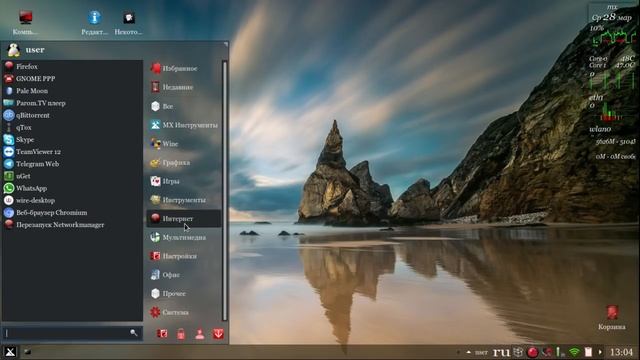Click the log out arrow icon
This screenshot has width=640, height=360.
(x=218, y=334)
